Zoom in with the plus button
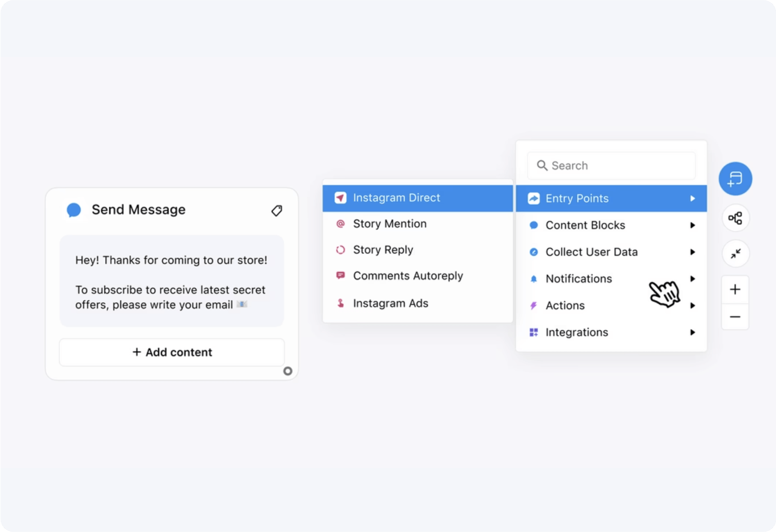The width and height of the screenshot is (776, 532). [x=735, y=290]
